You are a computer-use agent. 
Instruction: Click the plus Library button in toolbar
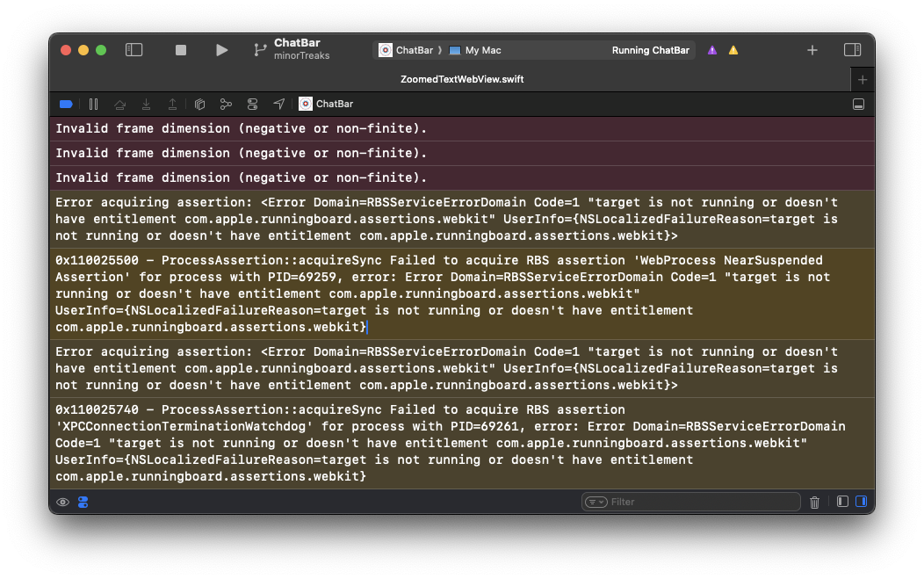pos(812,50)
